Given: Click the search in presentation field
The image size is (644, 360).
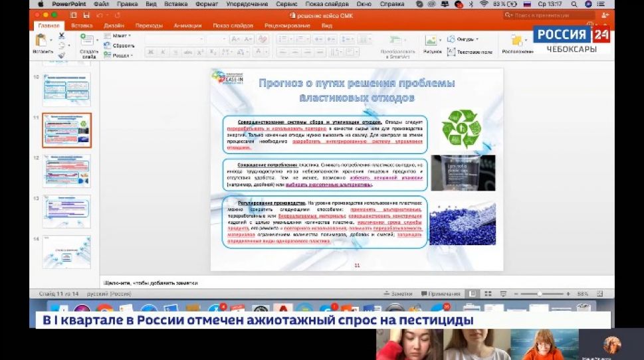Looking at the screenshot, I should point(550,15).
